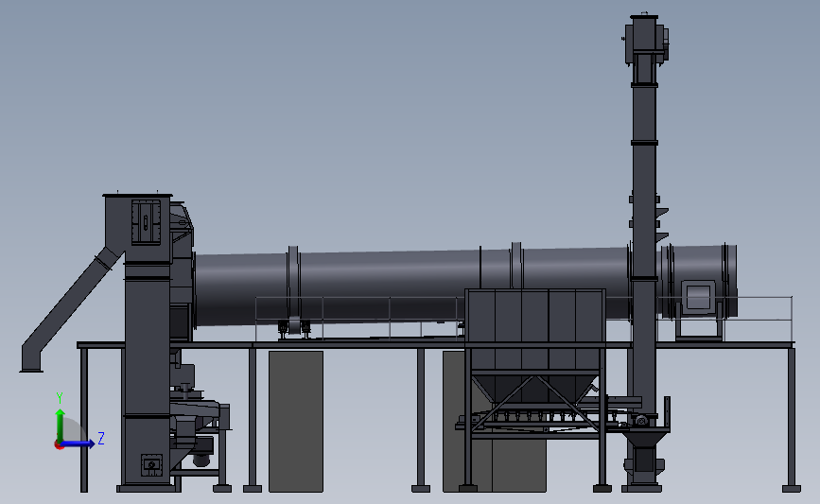Select the head unit atop the tall elevator

pos(646,41)
